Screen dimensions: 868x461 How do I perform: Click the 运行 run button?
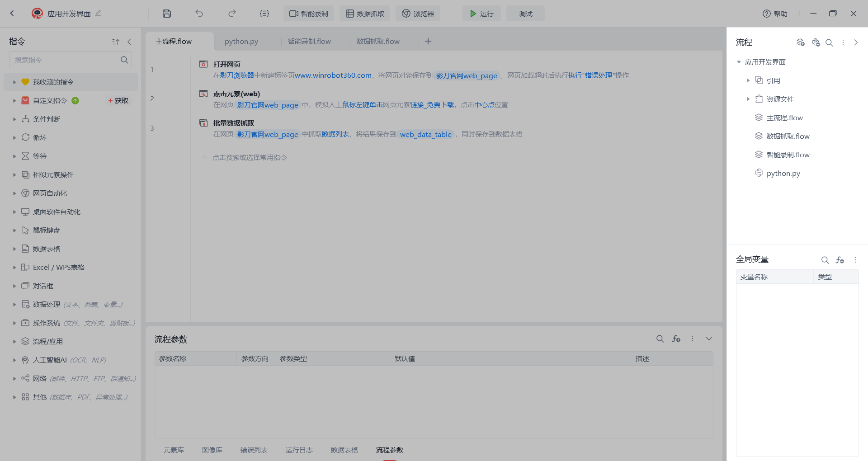[x=481, y=14]
